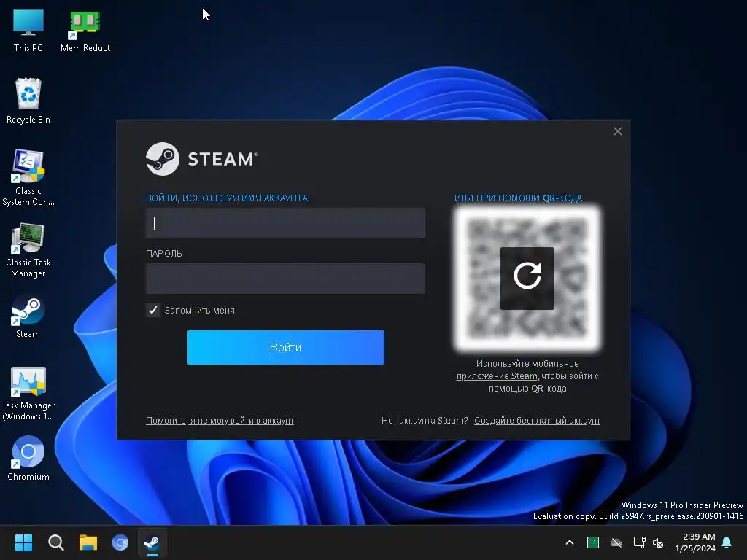
Task: Select Classic System Configuration desktop shortcut
Action: (28, 178)
